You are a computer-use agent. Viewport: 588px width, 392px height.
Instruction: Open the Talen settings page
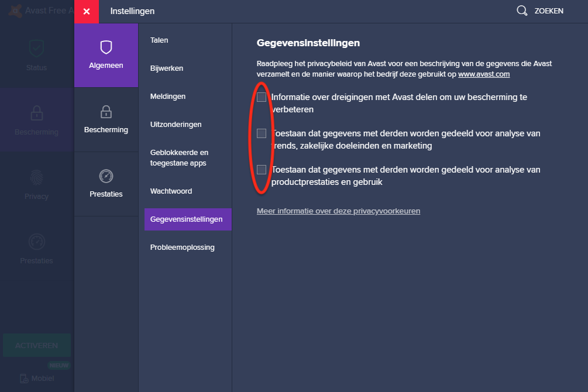159,40
